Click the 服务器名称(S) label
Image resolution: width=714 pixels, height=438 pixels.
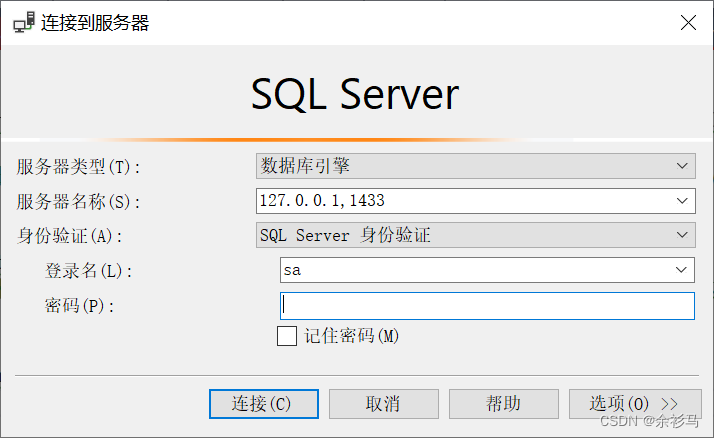pos(78,202)
